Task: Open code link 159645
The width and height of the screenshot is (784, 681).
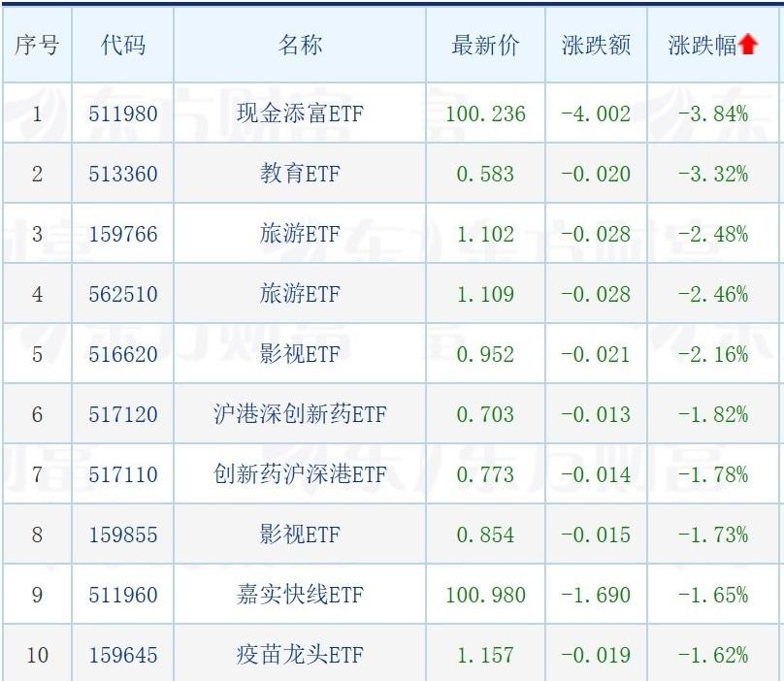Action: point(123,655)
